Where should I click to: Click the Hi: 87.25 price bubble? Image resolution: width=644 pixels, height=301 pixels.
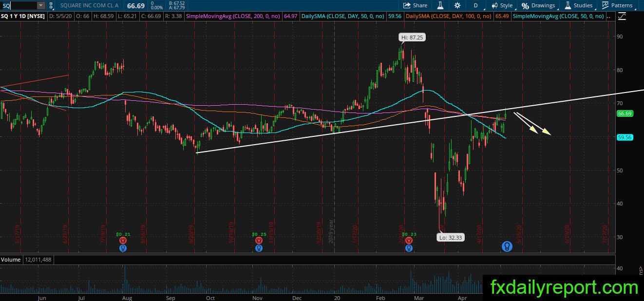coord(412,37)
